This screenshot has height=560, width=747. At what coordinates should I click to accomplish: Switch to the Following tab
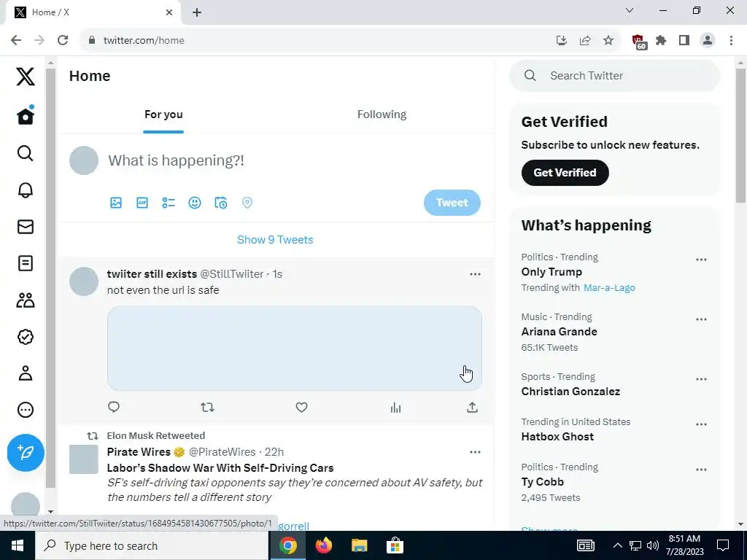pyautogui.click(x=382, y=114)
